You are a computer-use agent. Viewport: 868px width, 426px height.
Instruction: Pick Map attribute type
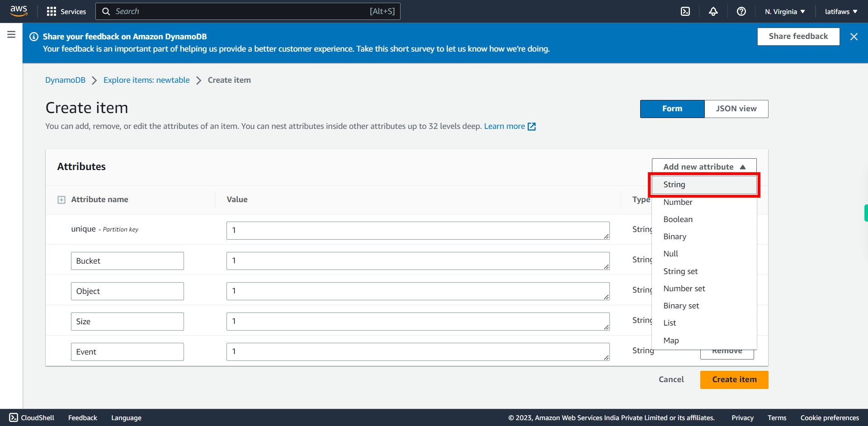pyautogui.click(x=704, y=341)
